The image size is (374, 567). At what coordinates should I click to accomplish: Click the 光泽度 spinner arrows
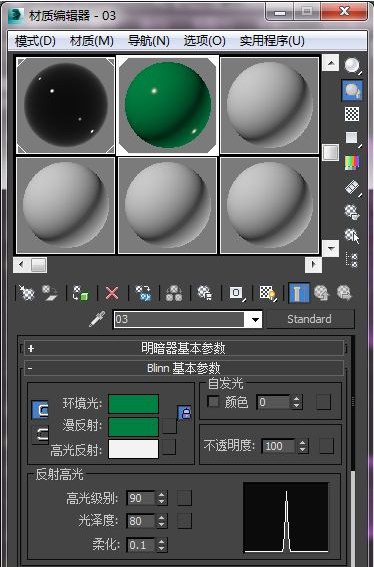coord(162,521)
